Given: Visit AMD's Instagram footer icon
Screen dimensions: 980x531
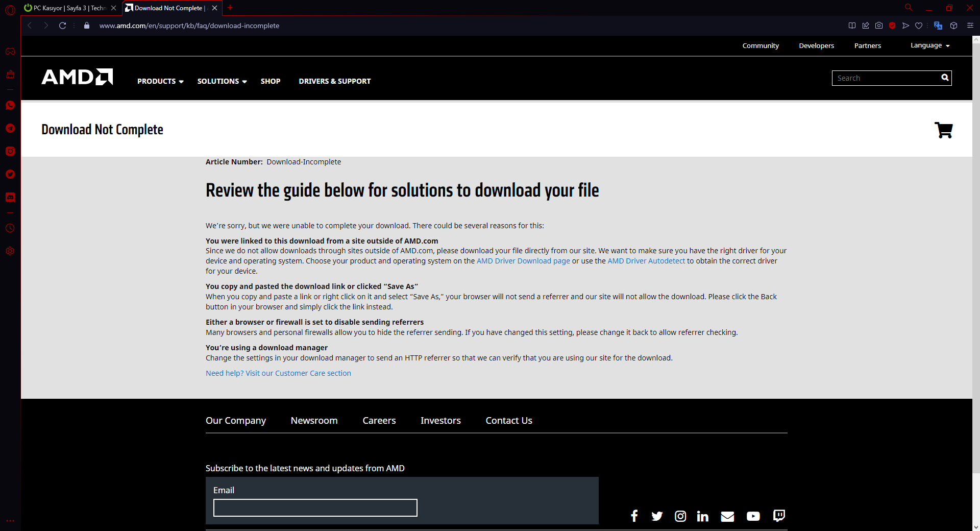Looking at the screenshot, I should (680, 516).
